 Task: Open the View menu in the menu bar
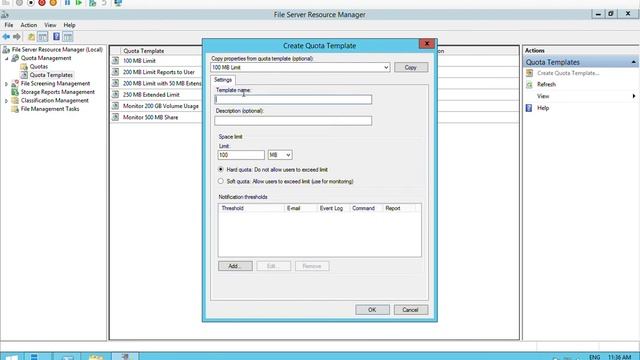click(50, 25)
